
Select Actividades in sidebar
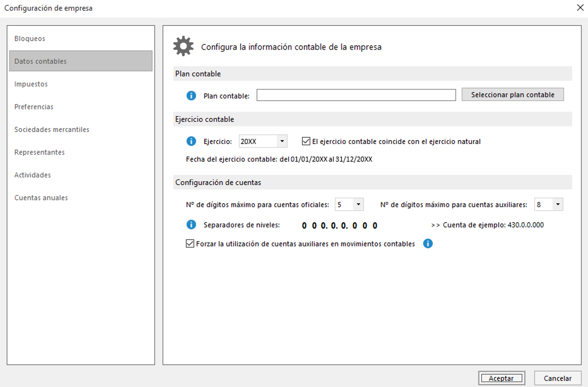[x=80, y=175]
